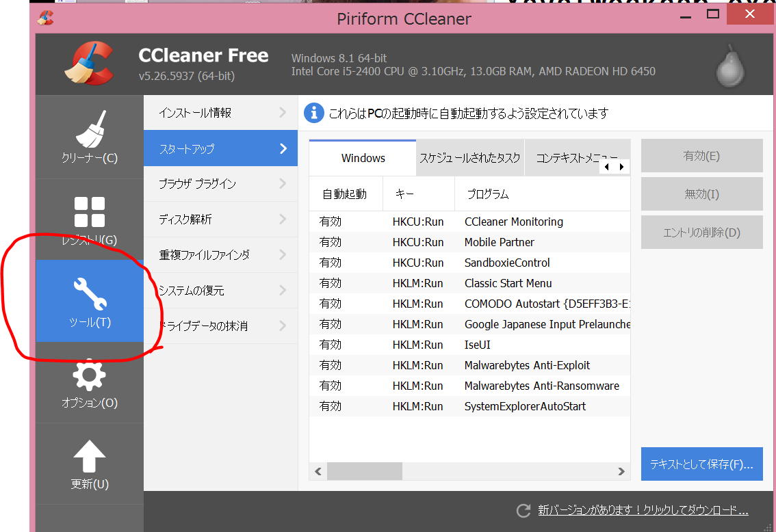This screenshot has width=776, height=532.
Task: Click the ドライブデータの抹消 chevron arrow
Action: (283, 325)
